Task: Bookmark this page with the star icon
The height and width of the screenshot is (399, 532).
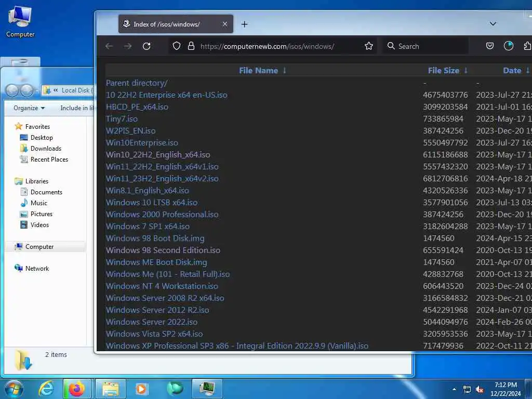Action: [x=369, y=46]
